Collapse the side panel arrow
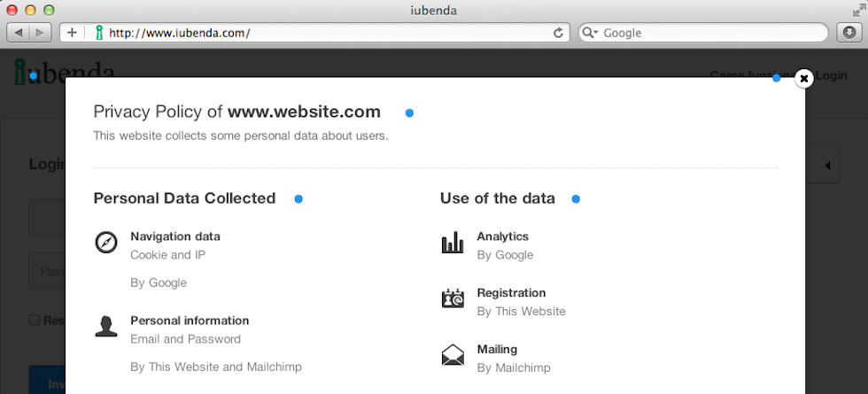Image resolution: width=868 pixels, height=394 pixels. tap(826, 166)
